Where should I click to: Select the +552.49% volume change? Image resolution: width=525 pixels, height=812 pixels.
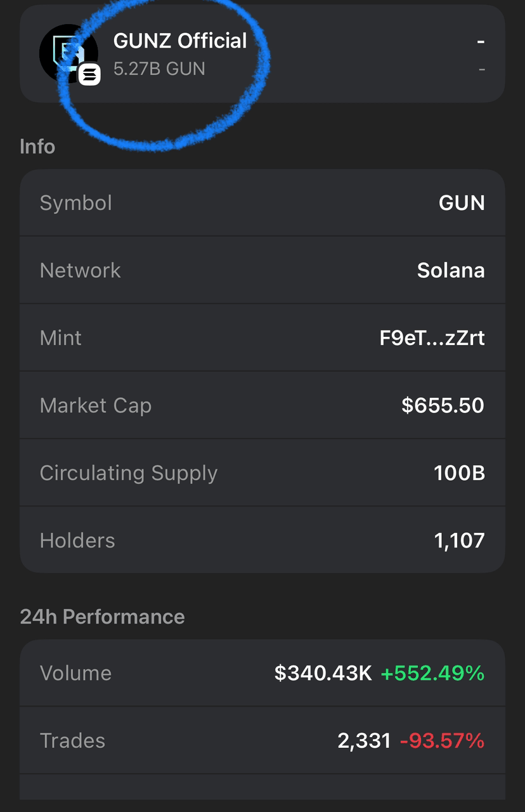[x=432, y=673]
